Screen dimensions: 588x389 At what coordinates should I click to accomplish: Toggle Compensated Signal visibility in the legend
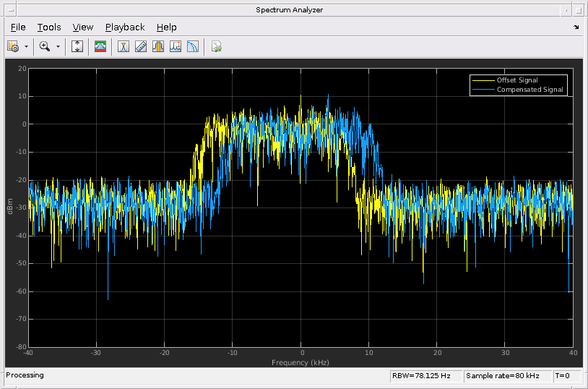[x=529, y=90]
